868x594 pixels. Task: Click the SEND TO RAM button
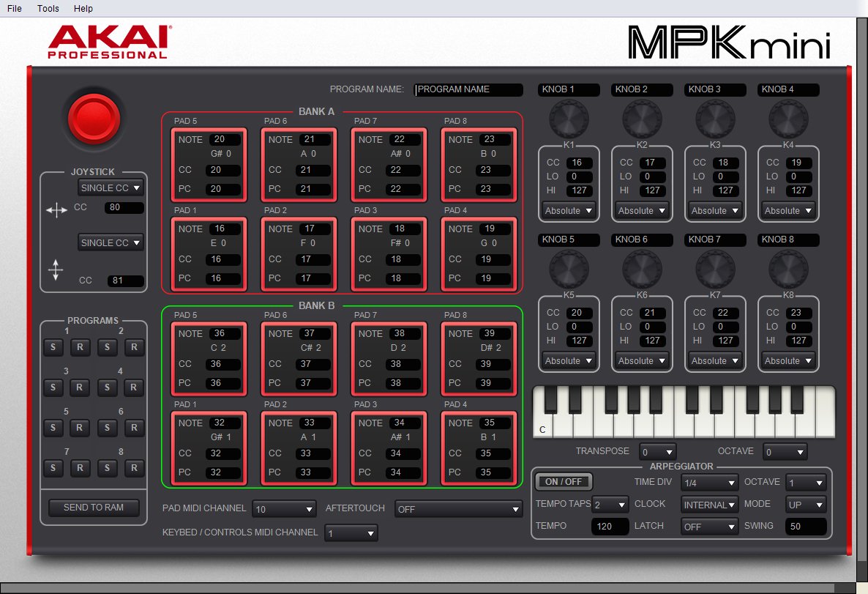pyautogui.click(x=93, y=506)
